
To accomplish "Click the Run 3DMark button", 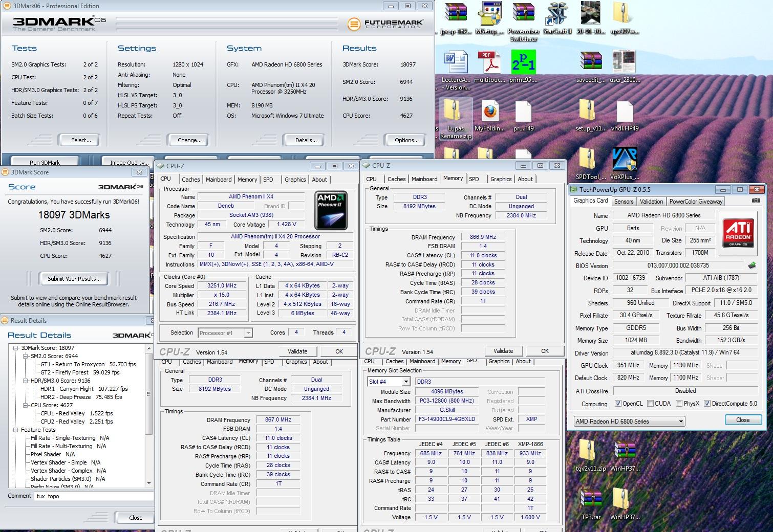I will tap(45, 162).
